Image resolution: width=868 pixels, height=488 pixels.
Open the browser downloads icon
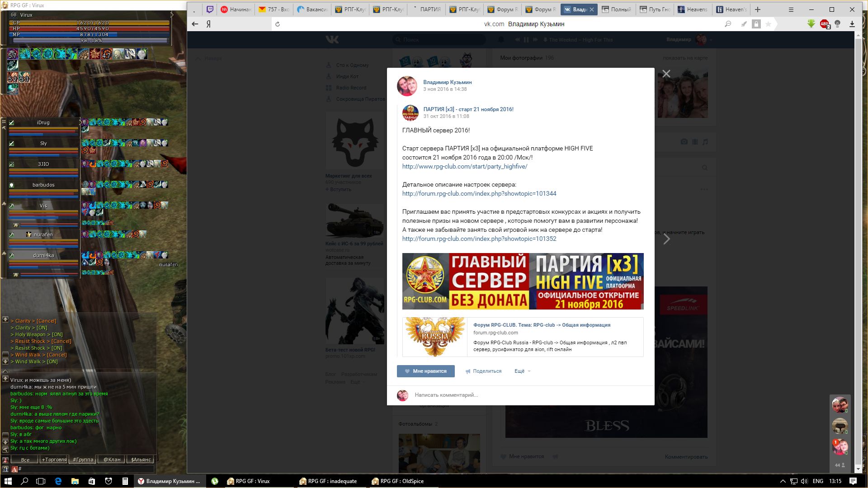852,24
